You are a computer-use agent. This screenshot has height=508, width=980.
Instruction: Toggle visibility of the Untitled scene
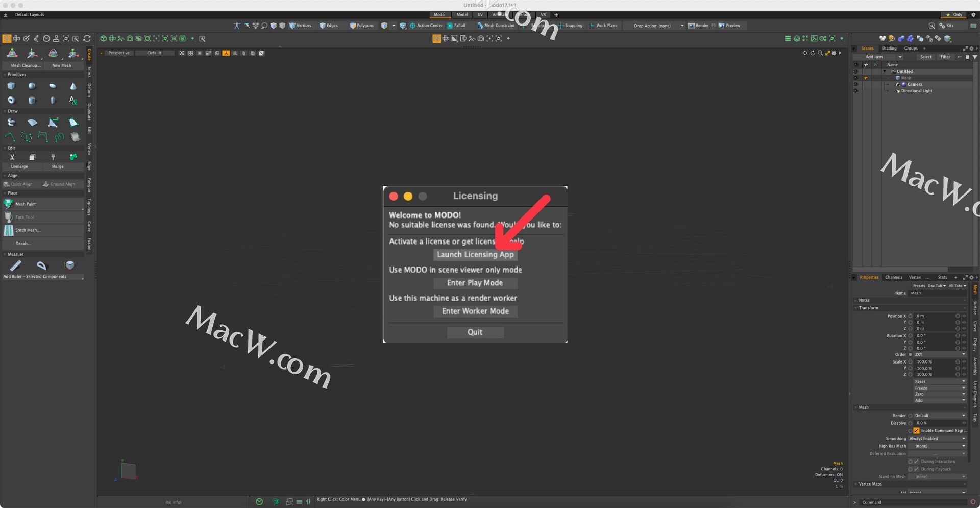click(x=856, y=71)
